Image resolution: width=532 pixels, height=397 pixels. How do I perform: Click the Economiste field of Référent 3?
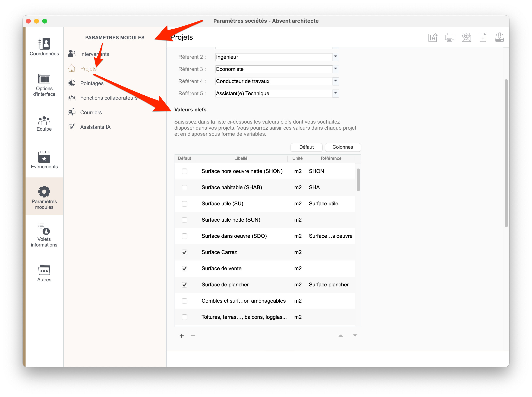[x=274, y=69]
